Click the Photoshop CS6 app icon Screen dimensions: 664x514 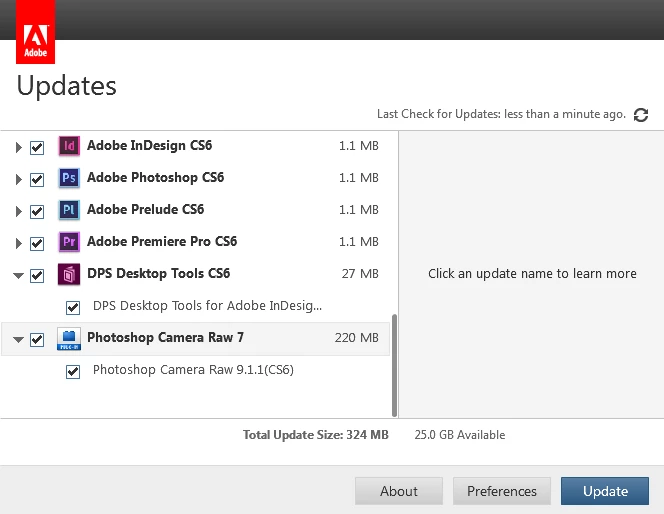(69, 178)
